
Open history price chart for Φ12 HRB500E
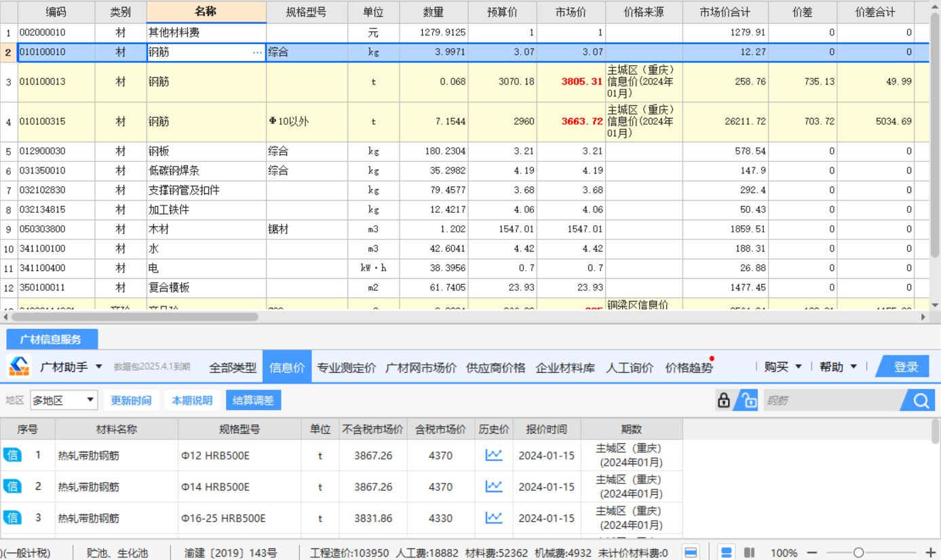(x=494, y=455)
